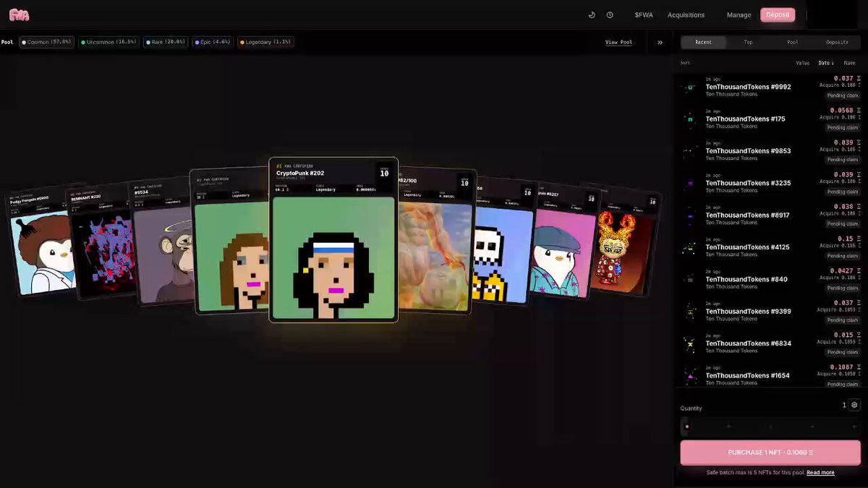Sort the list by Name
The image size is (868, 488).
pyautogui.click(x=849, y=63)
